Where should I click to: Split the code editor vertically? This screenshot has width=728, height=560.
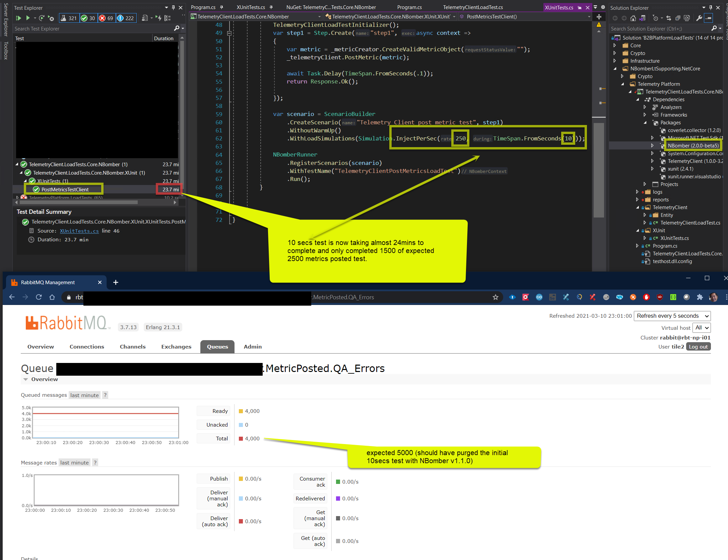599,16
